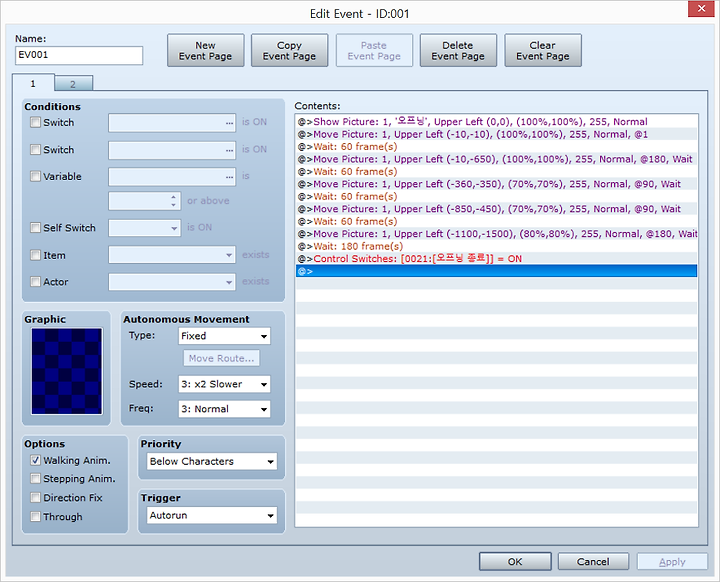
Task: Check the Actor condition box
Action: pos(35,282)
